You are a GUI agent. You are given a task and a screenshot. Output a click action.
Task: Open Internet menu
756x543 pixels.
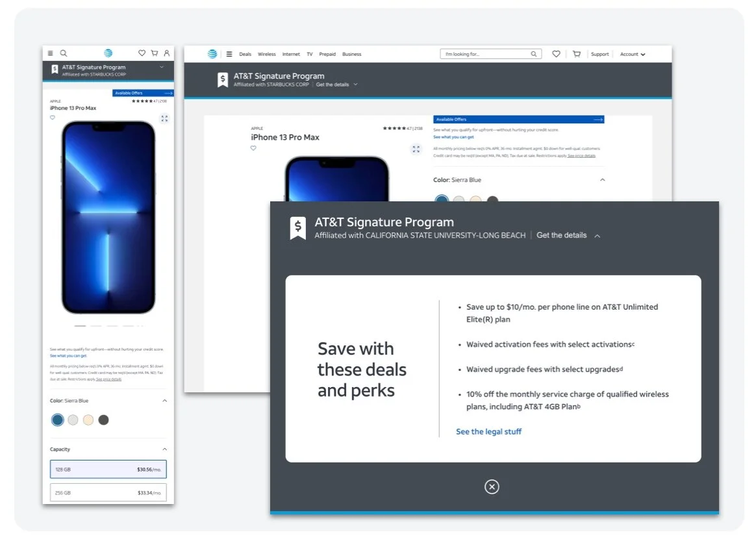[x=291, y=54]
